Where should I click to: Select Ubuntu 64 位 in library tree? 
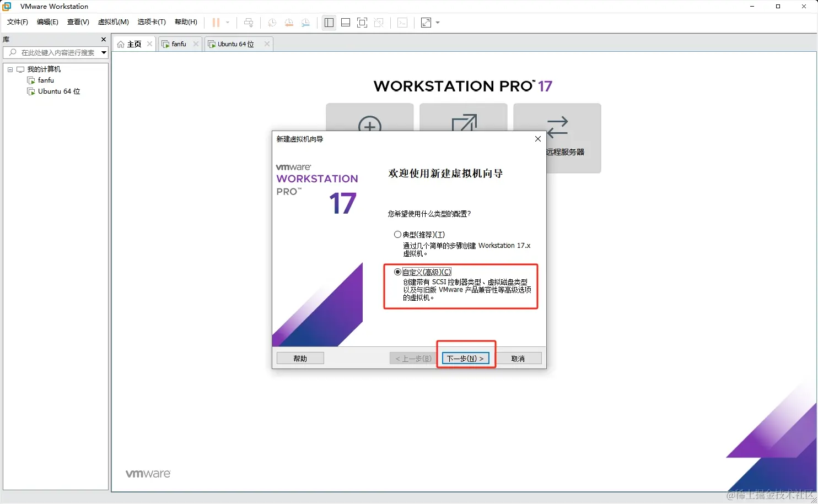(59, 91)
